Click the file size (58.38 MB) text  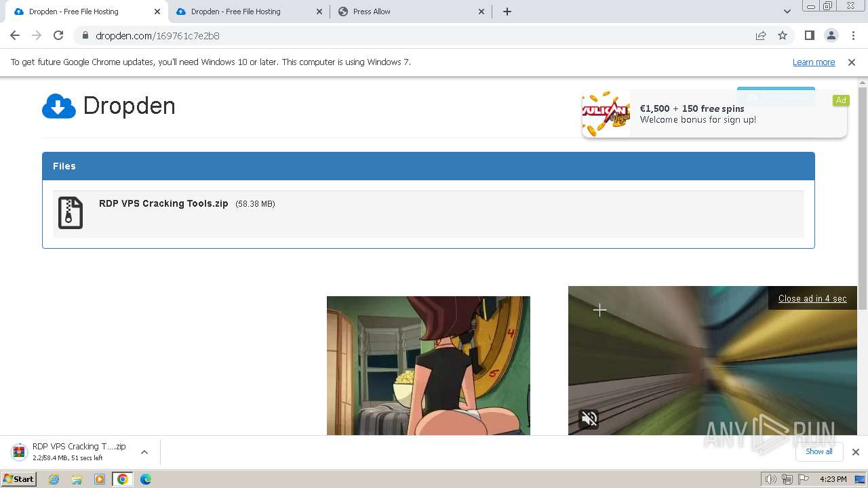[x=255, y=204]
